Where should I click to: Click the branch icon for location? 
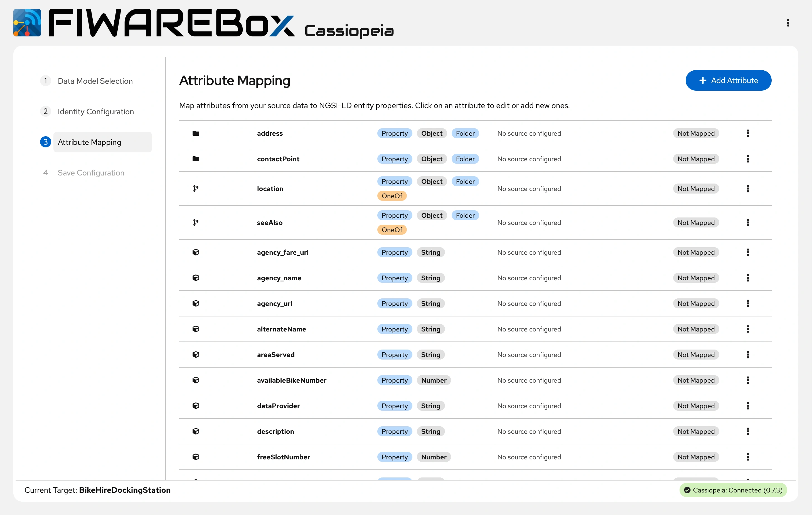click(196, 189)
